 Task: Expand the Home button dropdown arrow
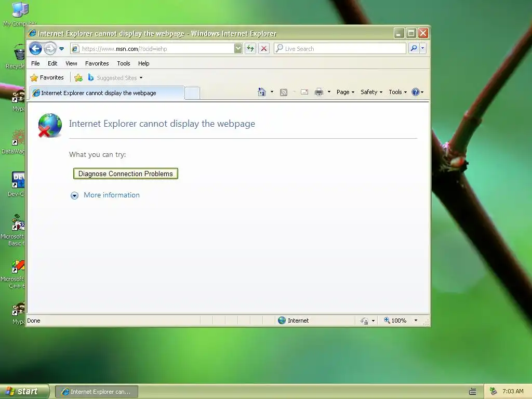pyautogui.click(x=272, y=92)
